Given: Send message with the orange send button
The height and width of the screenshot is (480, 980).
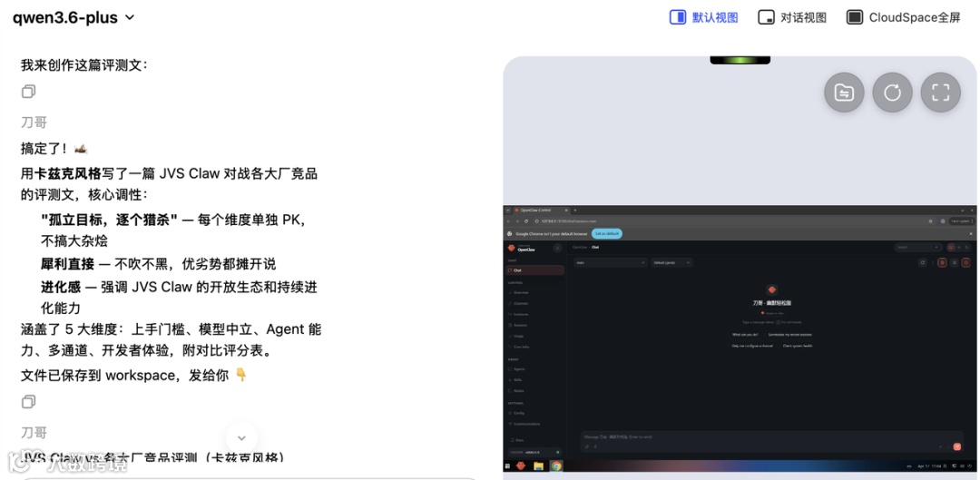Looking at the screenshot, I should pyautogui.click(x=957, y=446).
